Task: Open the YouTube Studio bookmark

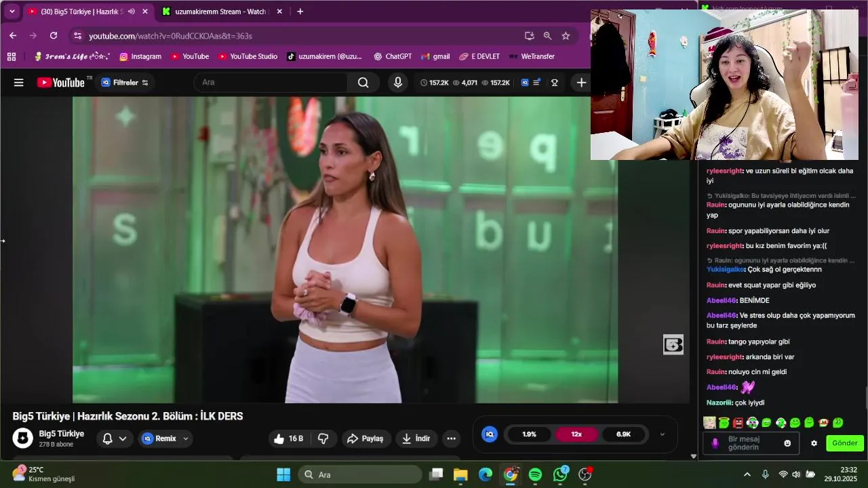Action: click(248, 57)
